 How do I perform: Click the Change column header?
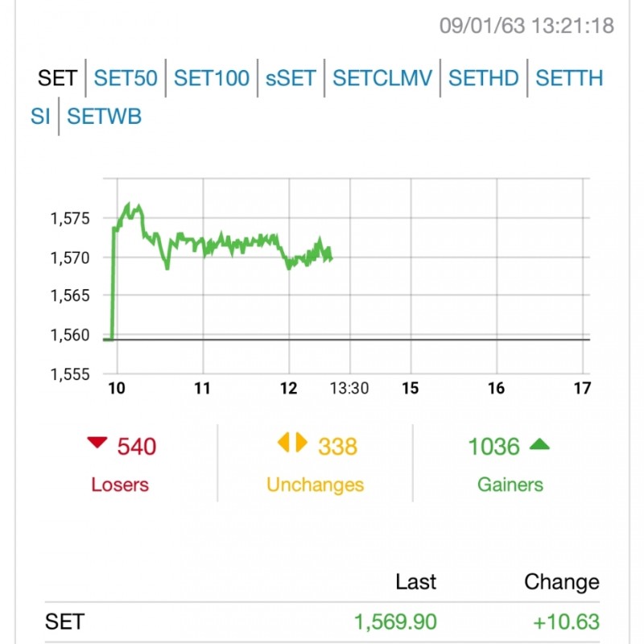click(562, 582)
